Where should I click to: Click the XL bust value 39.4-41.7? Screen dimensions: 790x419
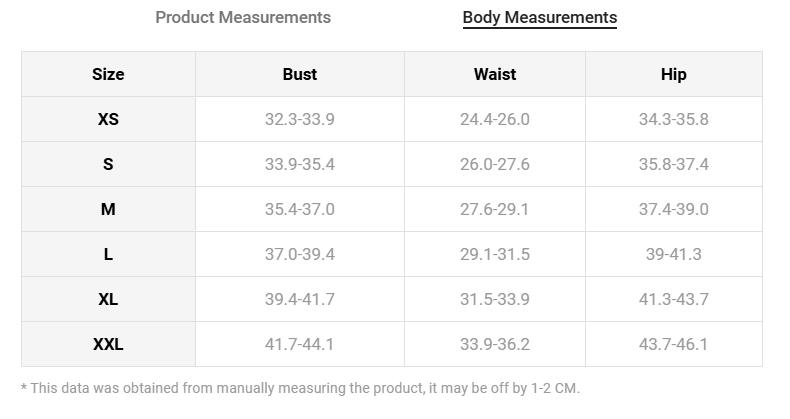coord(300,299)
